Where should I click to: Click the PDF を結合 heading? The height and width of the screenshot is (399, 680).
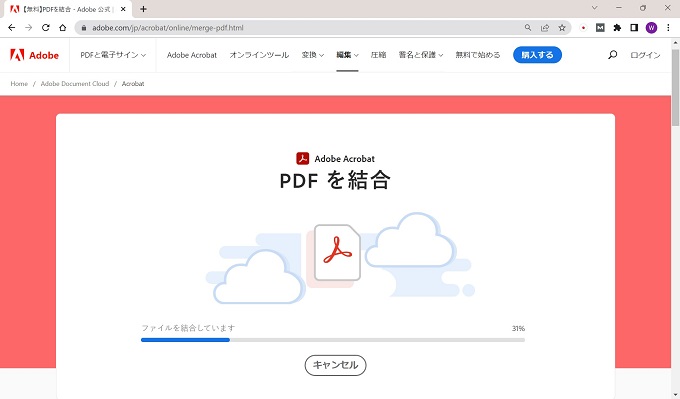tap(335, 180)
